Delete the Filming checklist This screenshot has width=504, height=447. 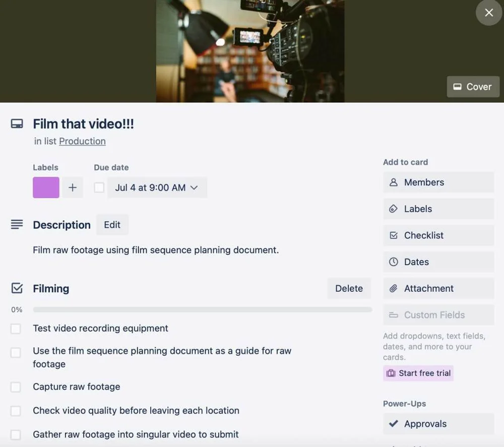pyautogui.click(x=349, y=289)
